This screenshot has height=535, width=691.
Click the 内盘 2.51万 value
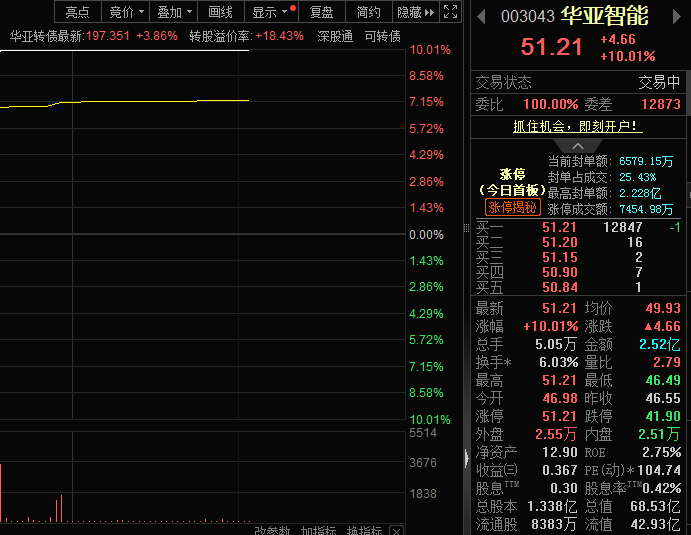point(659,435)
